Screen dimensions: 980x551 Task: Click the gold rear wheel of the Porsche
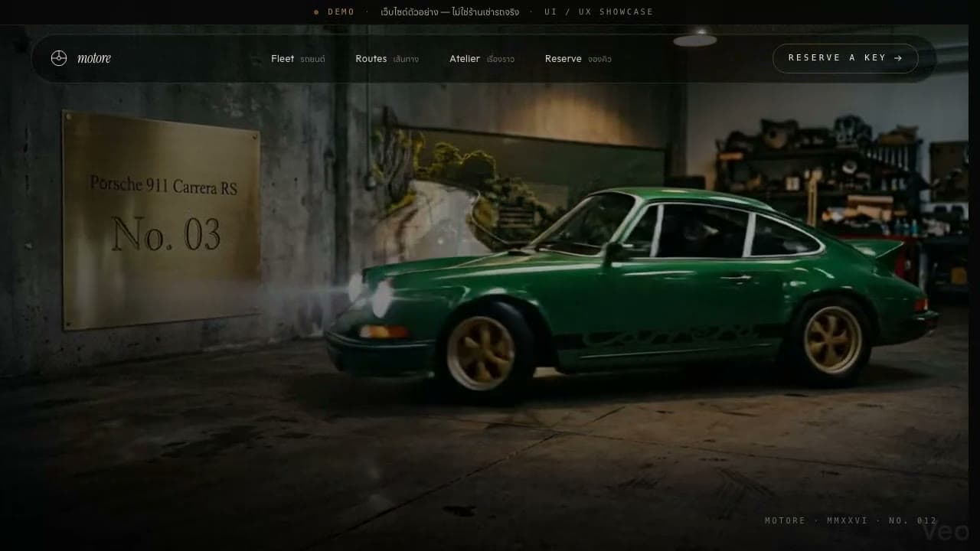[833, 339]
